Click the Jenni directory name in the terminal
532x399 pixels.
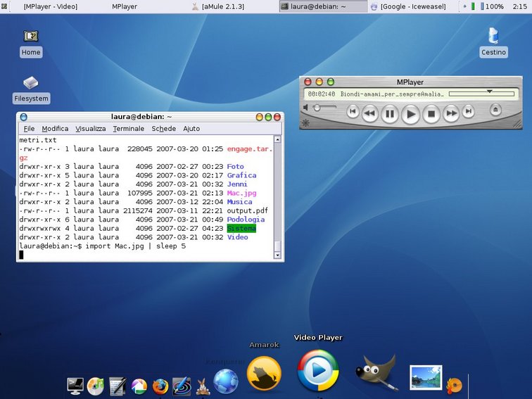click(x=237, y=184)
